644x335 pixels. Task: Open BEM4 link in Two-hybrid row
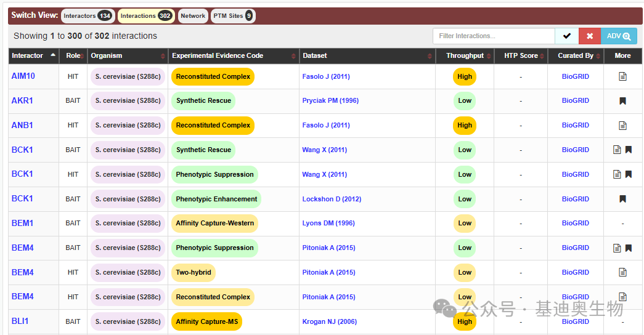point(23,272)
